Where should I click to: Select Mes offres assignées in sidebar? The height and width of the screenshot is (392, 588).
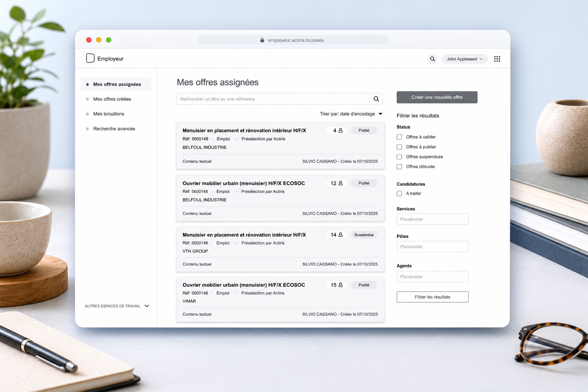(116, 84)
